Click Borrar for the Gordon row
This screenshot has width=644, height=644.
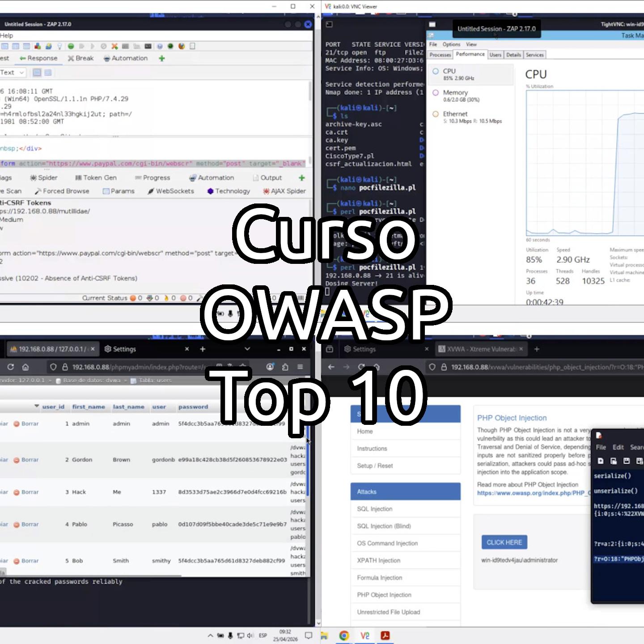pyautogui.click(x=26, y=460)
